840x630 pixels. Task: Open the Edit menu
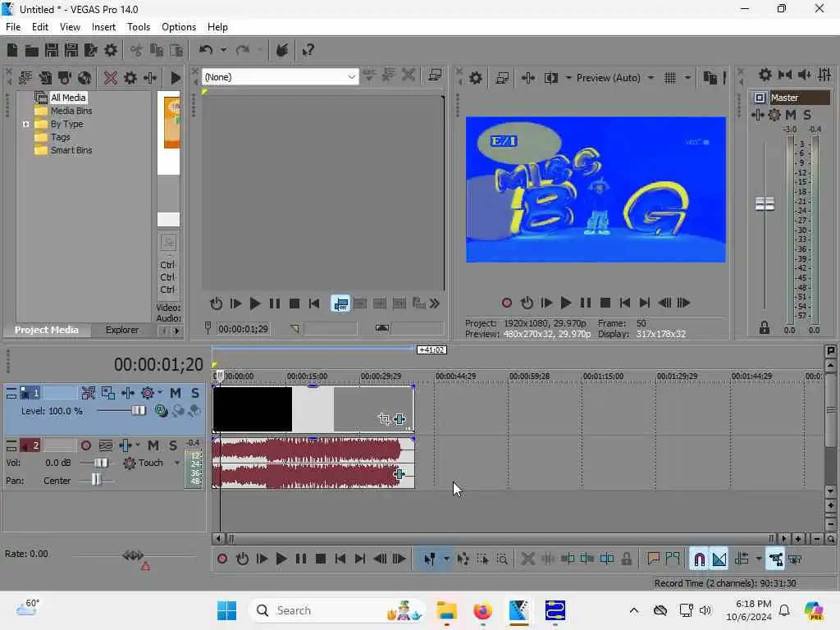pyautogui.click(x=39, y=27)
